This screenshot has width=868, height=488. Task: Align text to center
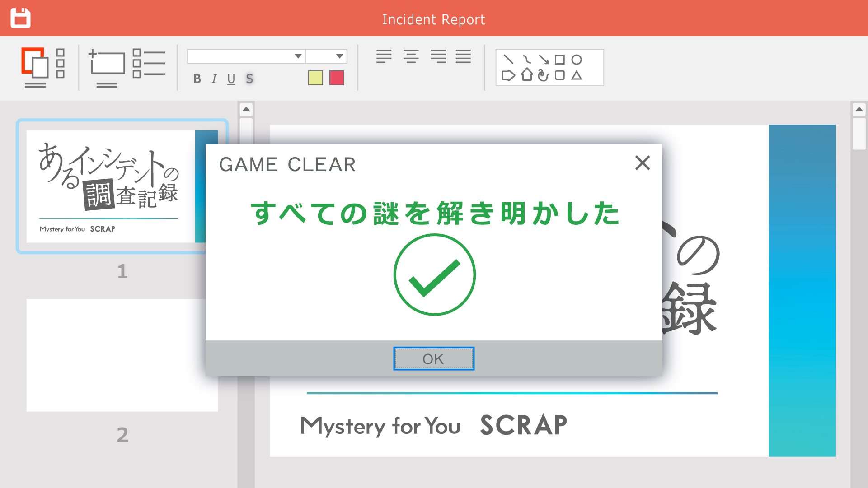pos(411,56)
